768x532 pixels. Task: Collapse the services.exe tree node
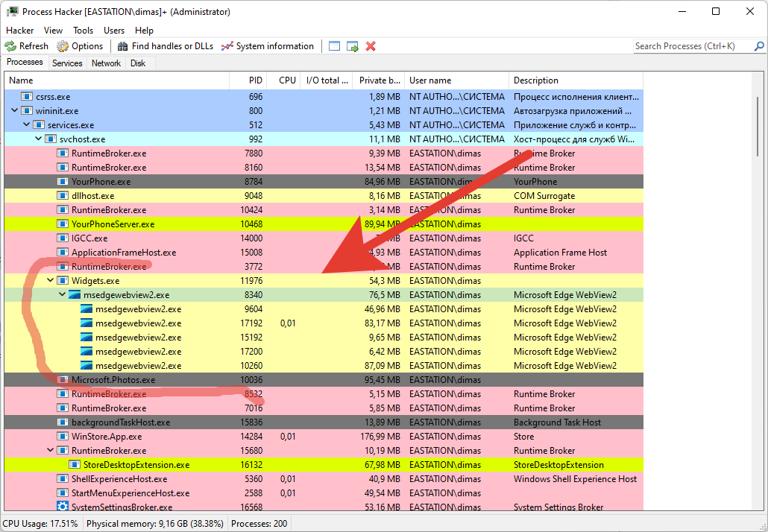click(x=26, y=124)
